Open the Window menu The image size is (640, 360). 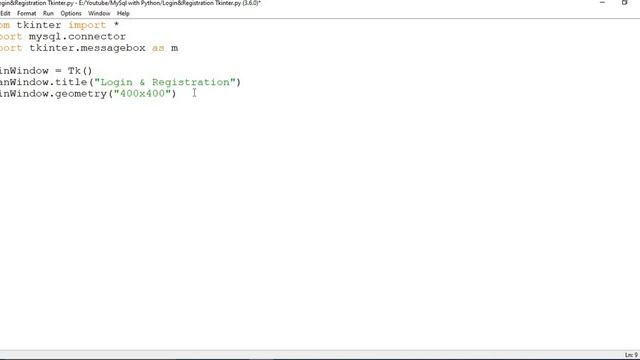click(99, 13)
